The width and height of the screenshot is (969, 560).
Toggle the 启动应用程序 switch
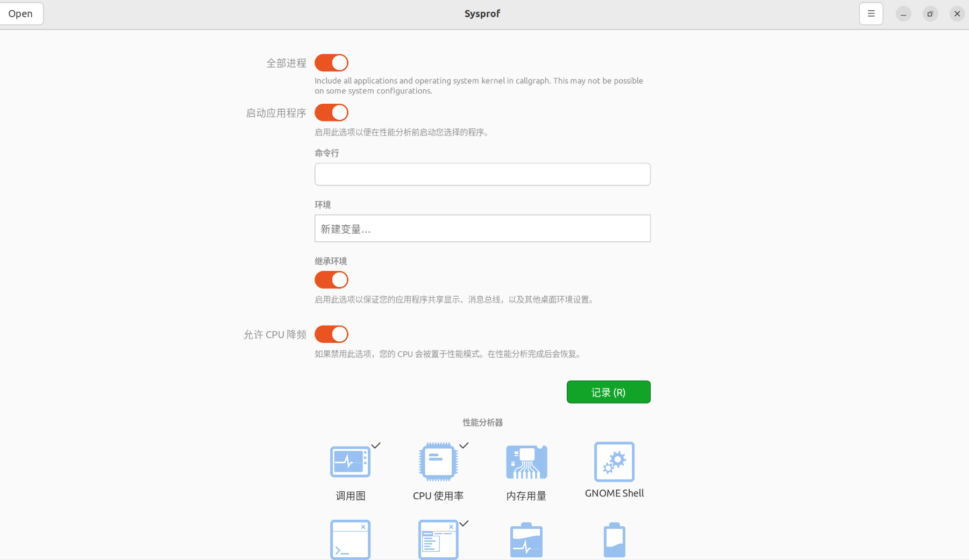(331, 113)
